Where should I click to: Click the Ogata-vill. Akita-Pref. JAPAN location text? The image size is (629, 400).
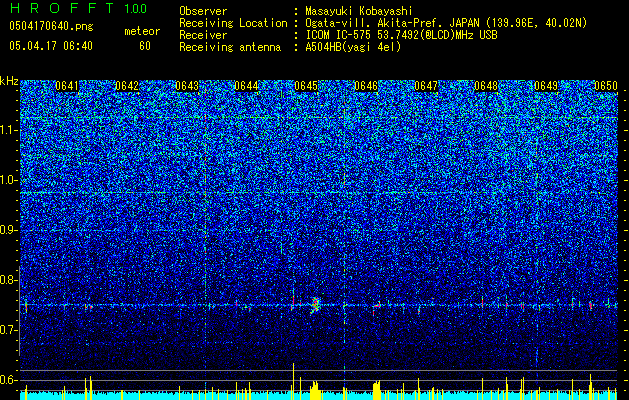446,23
